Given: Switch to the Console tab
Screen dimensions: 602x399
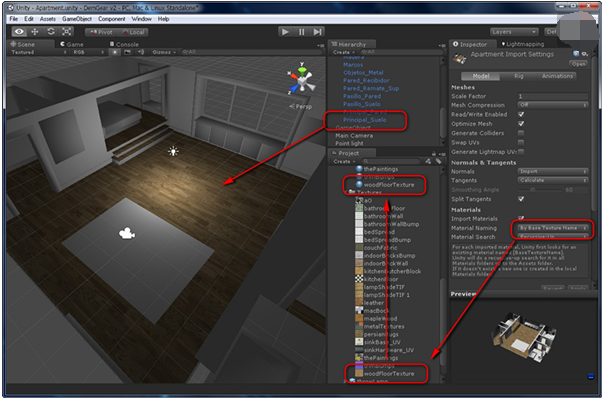Looking at the screenshot, I should tap(124, 44).
